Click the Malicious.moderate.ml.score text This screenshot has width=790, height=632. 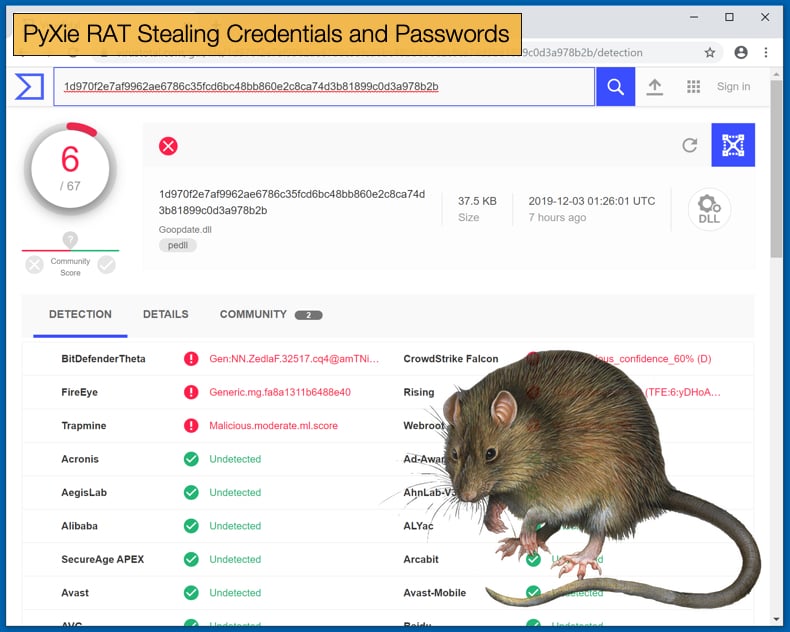(273, 426)
